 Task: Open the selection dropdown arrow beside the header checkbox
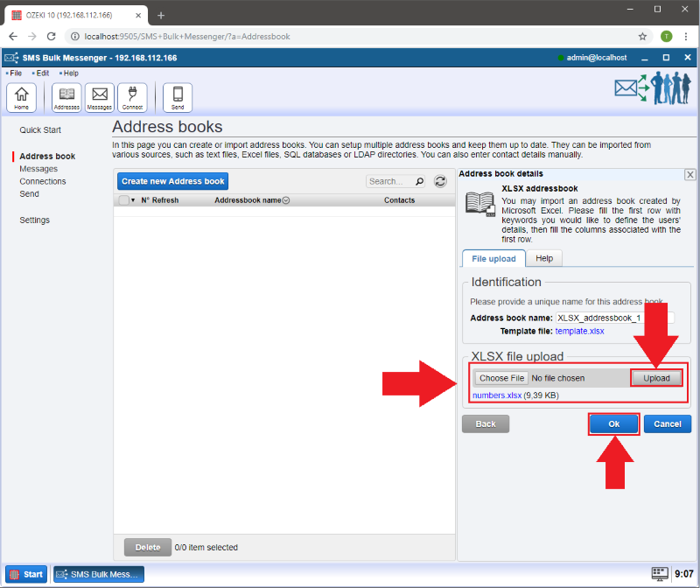coord(133,200)
